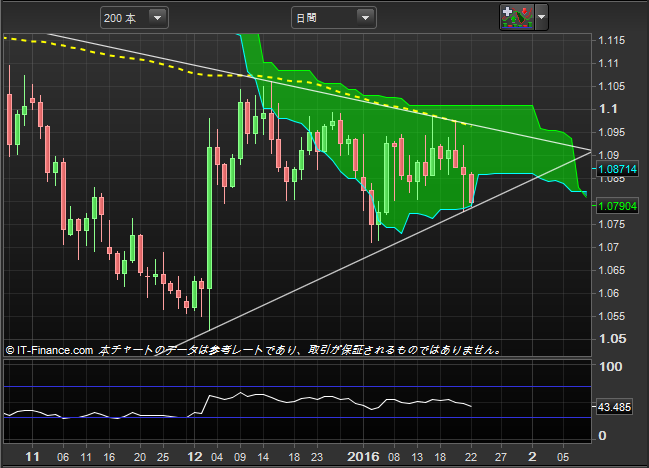The height and width of the screenshot is (468, 649).
Task: Click the 0 level on RSI axis
Action: 603,436
